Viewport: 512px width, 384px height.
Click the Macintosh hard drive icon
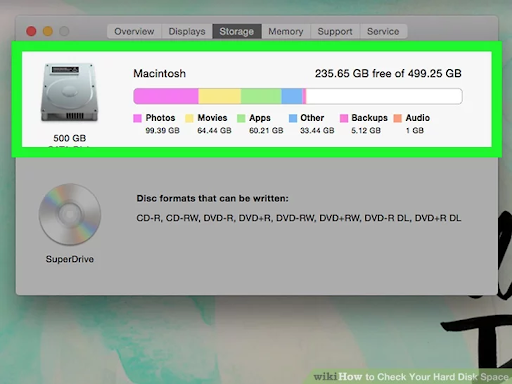69,93
